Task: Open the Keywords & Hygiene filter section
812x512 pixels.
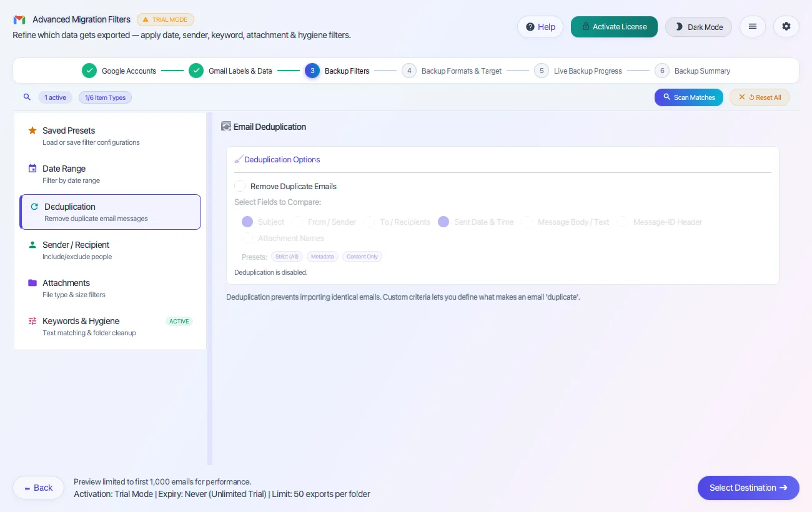Action: point(111,327)
